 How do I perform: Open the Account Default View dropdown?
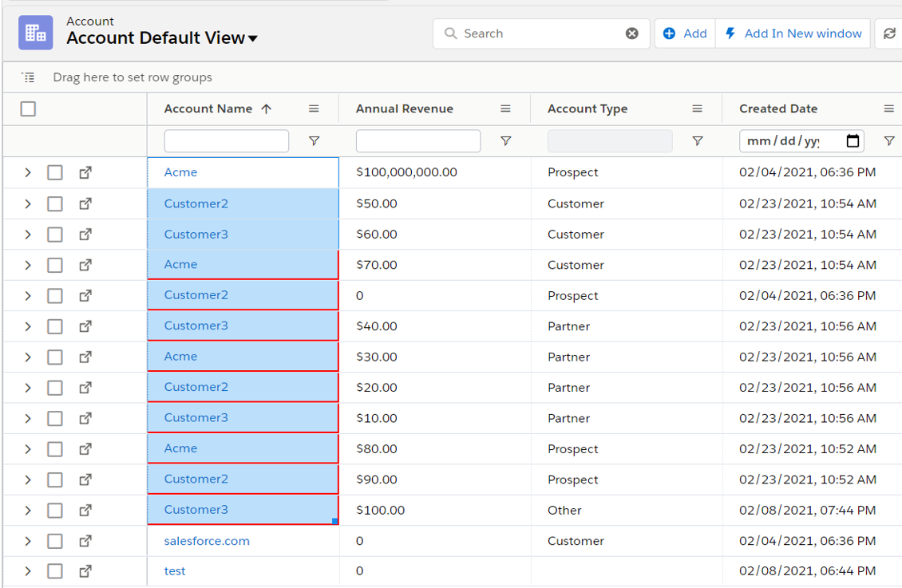(x=253, y=38)
